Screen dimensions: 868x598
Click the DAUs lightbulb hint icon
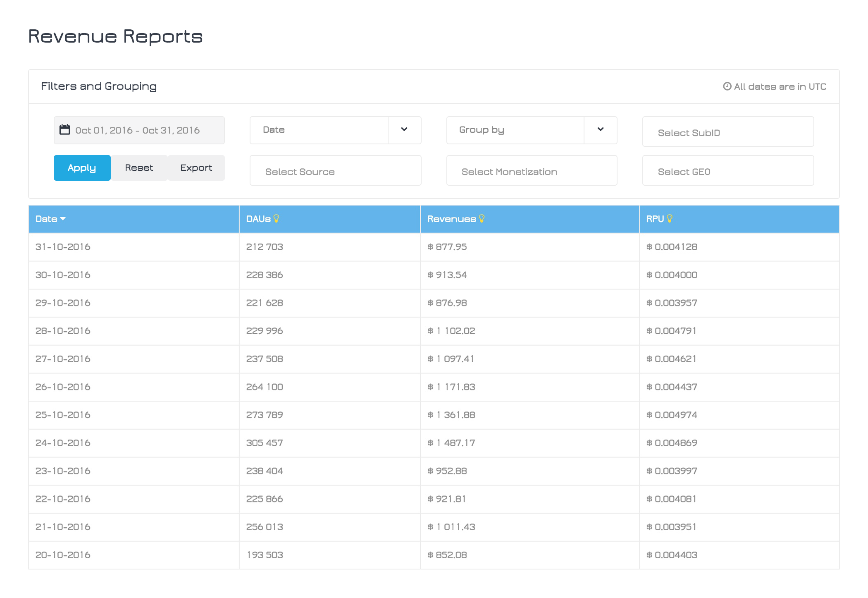click(x=277, y=219)
